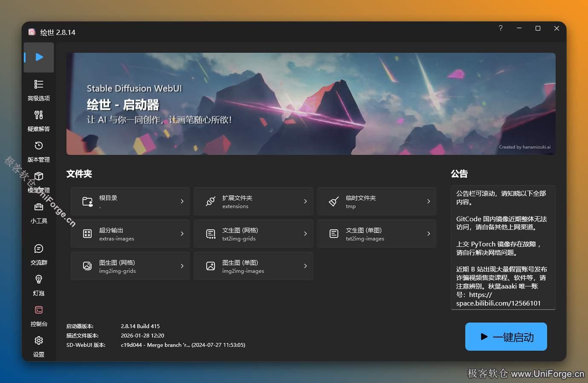Click the 超分输出 upscale icon
Image resolution: width=588 pixels, height=383 pixels.
[x=87, y=234]
